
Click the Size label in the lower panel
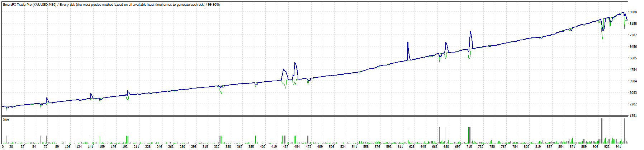(x=6, y=119)
